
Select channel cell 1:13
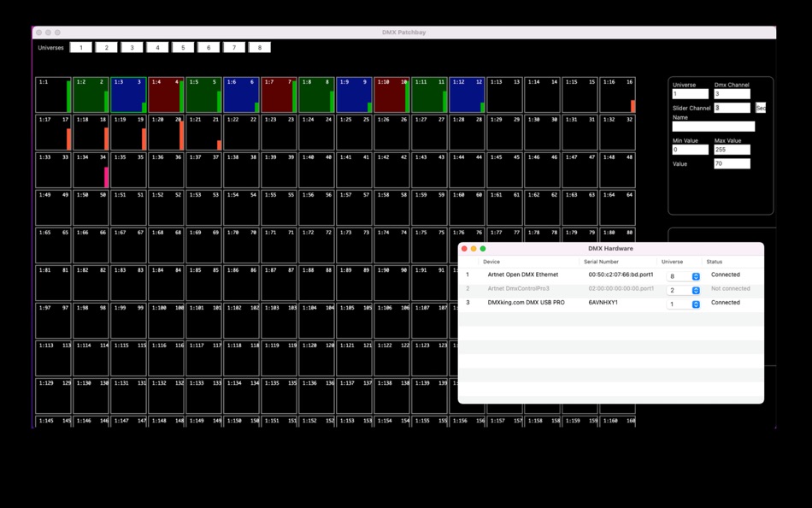504,95
